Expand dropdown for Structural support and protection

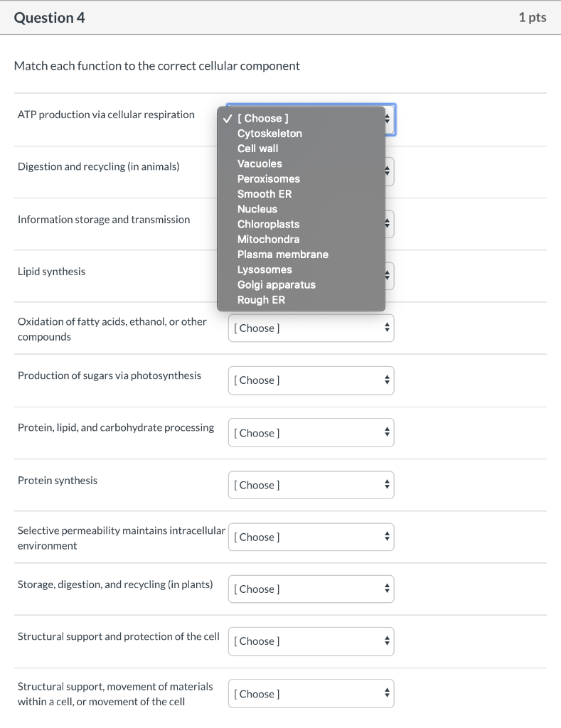(311, 641)
